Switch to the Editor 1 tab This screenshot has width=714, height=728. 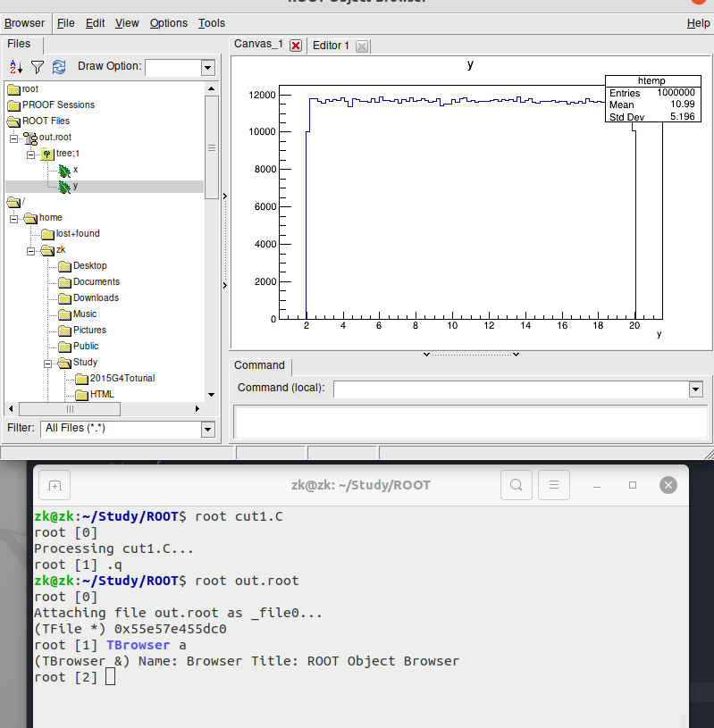tap(331, 46)
